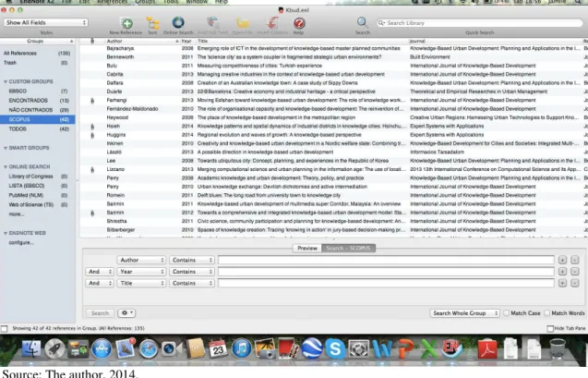
Task: Click the New Reference toolbar icon
Action: tap(126, 24)
